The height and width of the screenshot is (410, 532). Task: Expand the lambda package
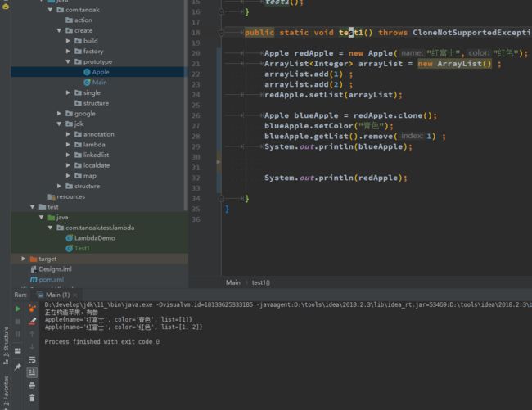(x=68, y=145)
